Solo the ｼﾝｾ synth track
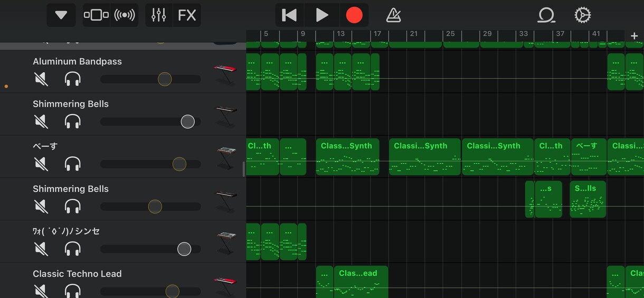This screenshot has height=298, width=644. coord(72,248)
